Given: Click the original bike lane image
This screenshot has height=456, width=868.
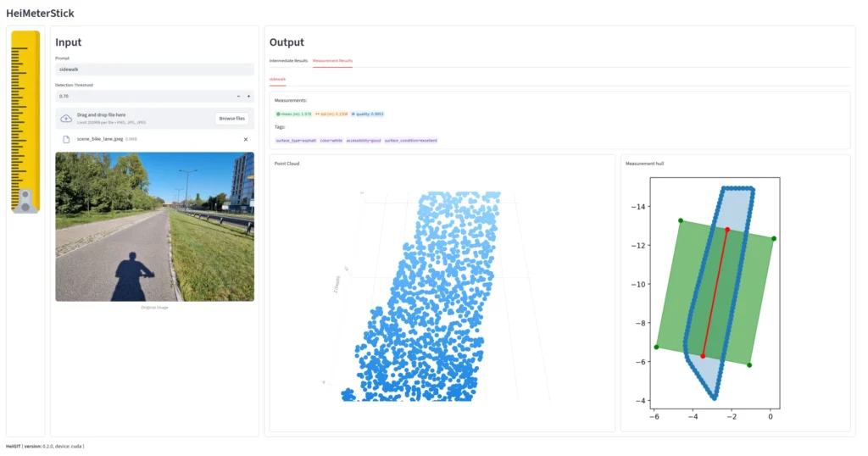Looking at the screenshot, I should [x=154, y=227].
